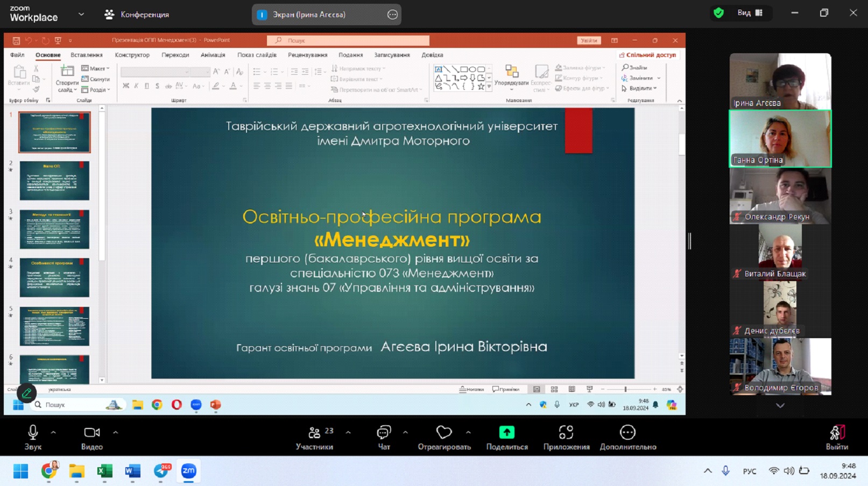Screen dimensions: 868x486
Task: Toggle underline formatting in the ribbon
Action: tap(146, 86)
